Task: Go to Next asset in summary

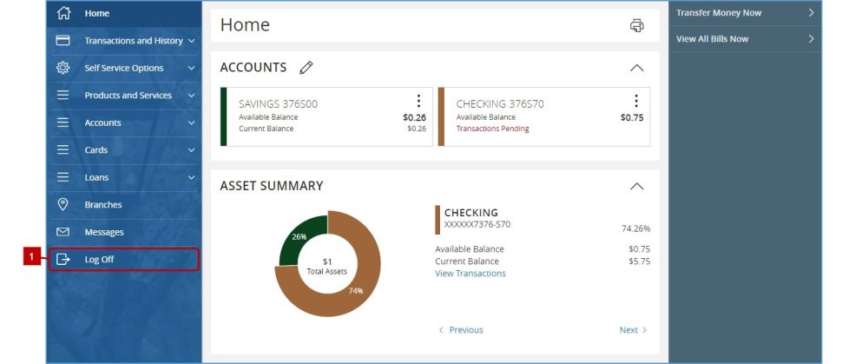Action: 634,329
